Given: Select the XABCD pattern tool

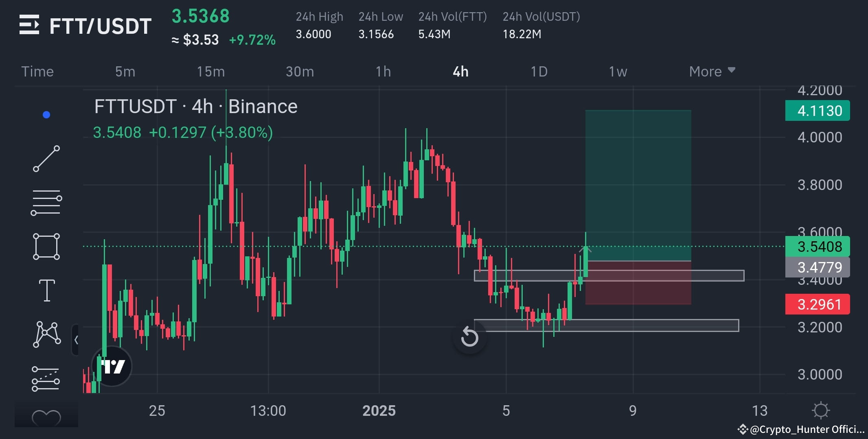Looking at the screenshot, I should [46, 333].
